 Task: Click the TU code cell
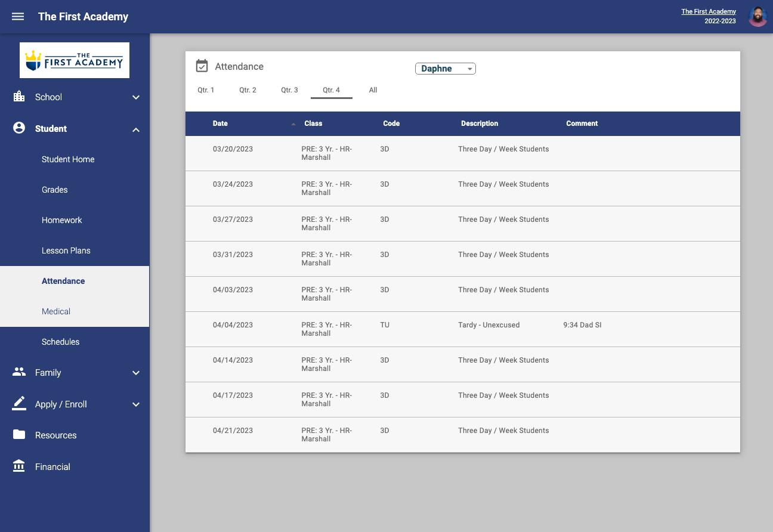pos(385,325)
